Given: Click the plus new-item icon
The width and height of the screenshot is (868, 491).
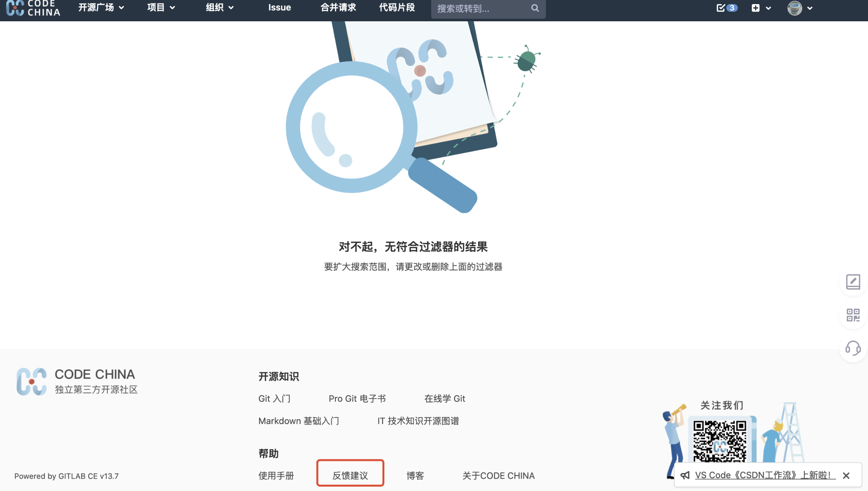Looking at the screenshot, I should [755, 8].
